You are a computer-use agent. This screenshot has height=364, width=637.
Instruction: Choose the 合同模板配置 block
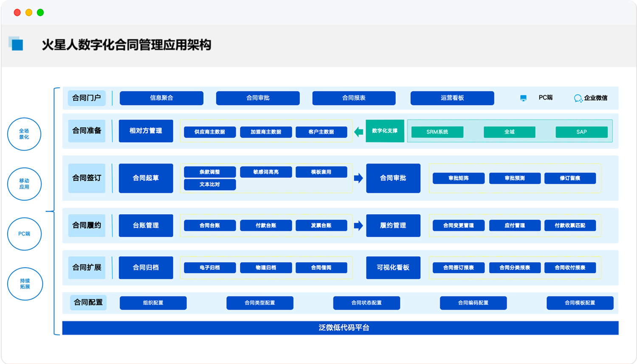580,303
